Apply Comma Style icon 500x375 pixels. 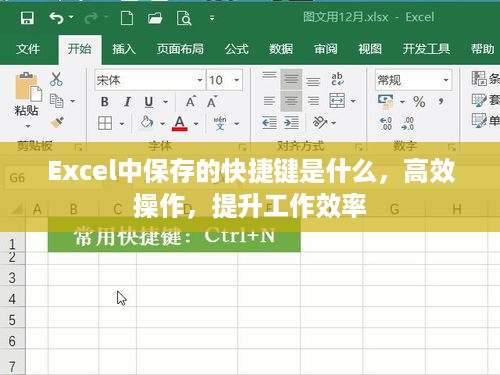click(x=441, y=101)
